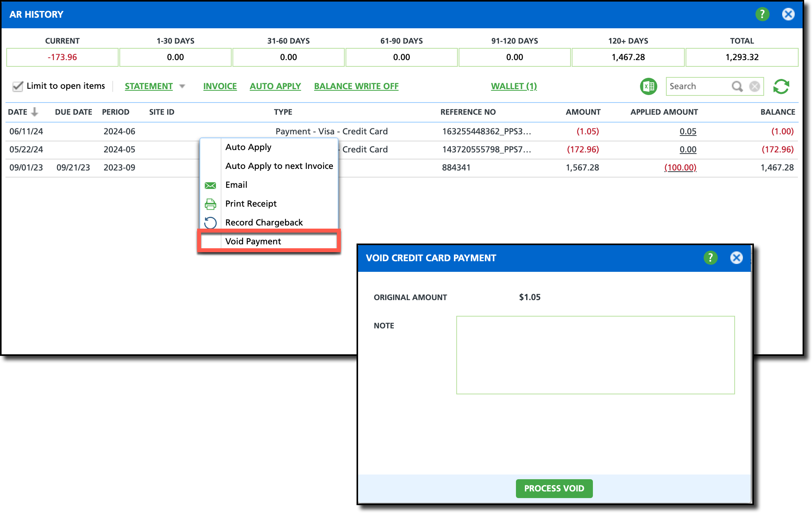Open the INVOICE link
Image resolution: width=812 pixels, height=513 pixels.
[x=220, y=86]
